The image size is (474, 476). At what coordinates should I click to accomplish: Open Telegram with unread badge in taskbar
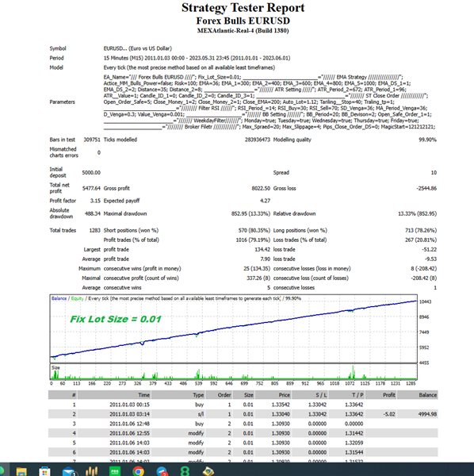coord(162,471)
